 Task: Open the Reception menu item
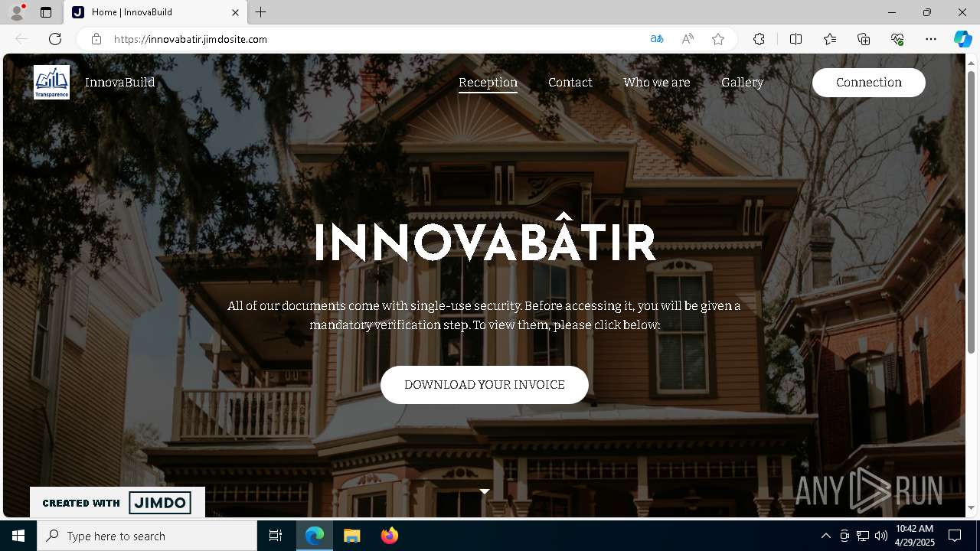488,83
